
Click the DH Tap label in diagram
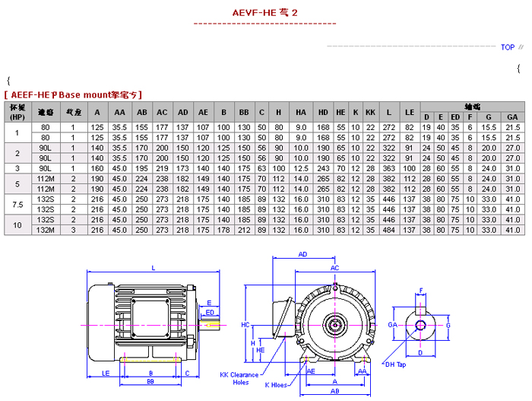[396, 365]
